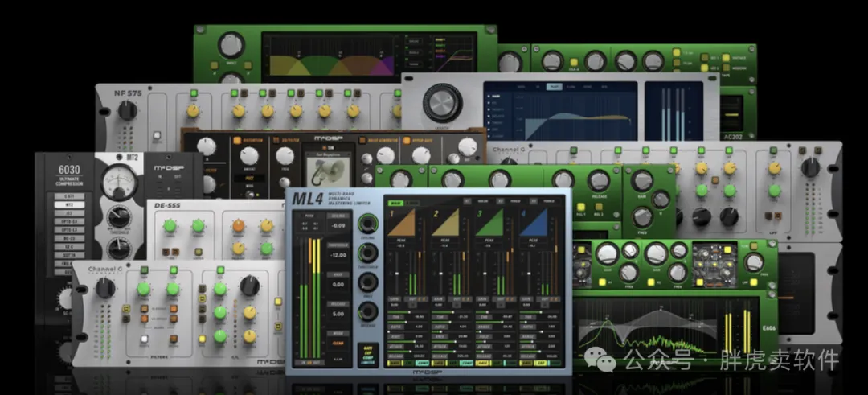868x395 pixels.
Task: Toggle the ROL 2 button on green compressor
Action: coord(599,208)
